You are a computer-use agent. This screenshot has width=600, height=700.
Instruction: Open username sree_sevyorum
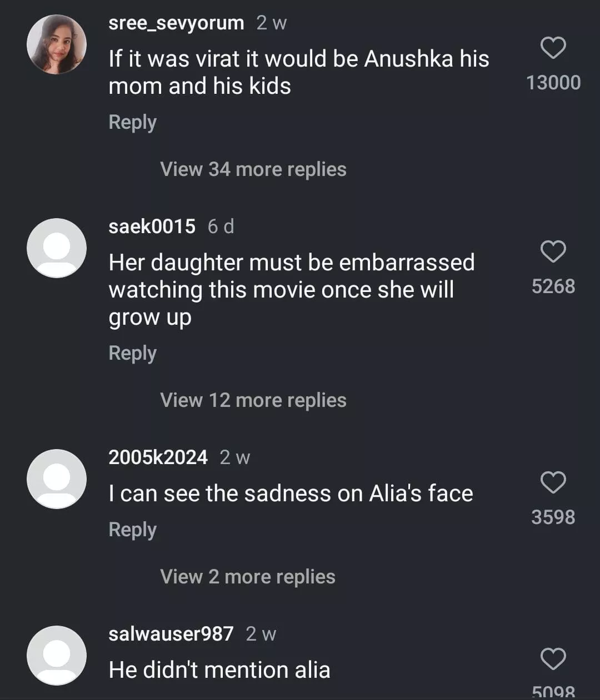[176, 23]
